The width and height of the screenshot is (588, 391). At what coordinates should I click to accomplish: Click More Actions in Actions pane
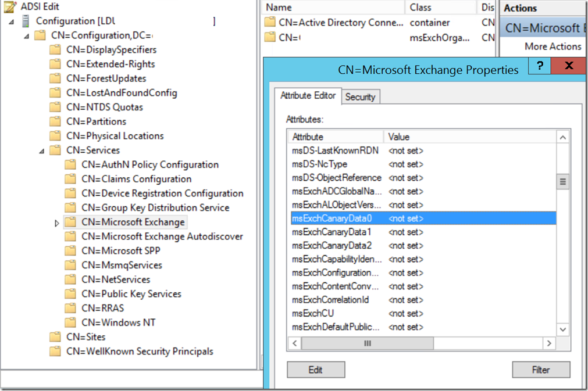(553, 46)
